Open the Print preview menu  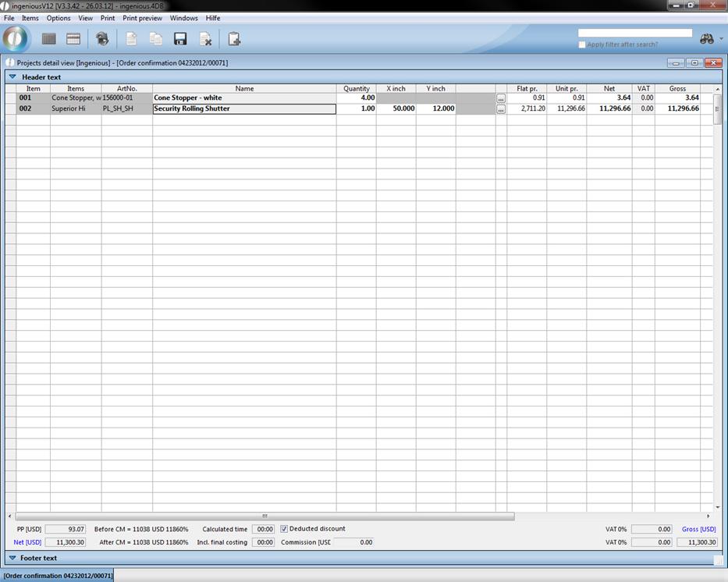(x=142, y=18)
